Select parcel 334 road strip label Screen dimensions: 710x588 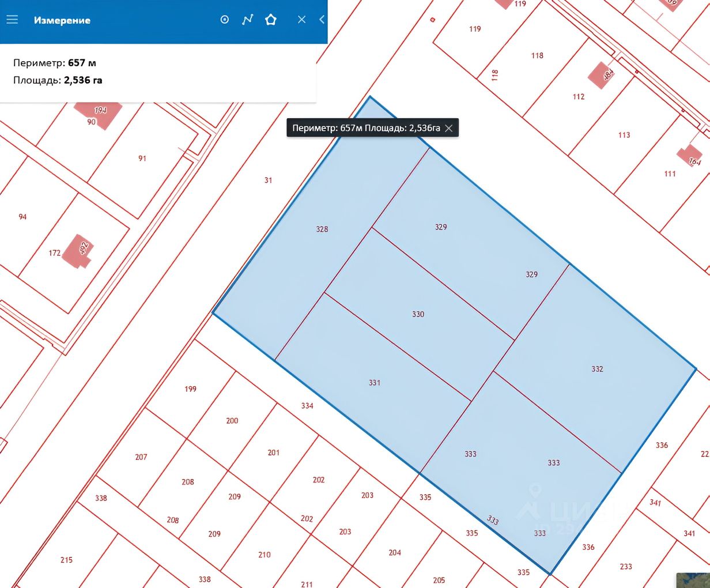[x=307, y=406]
